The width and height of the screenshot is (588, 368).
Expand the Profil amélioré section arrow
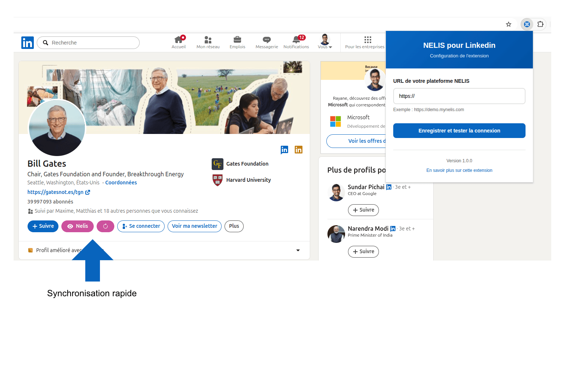click(298, 250)
